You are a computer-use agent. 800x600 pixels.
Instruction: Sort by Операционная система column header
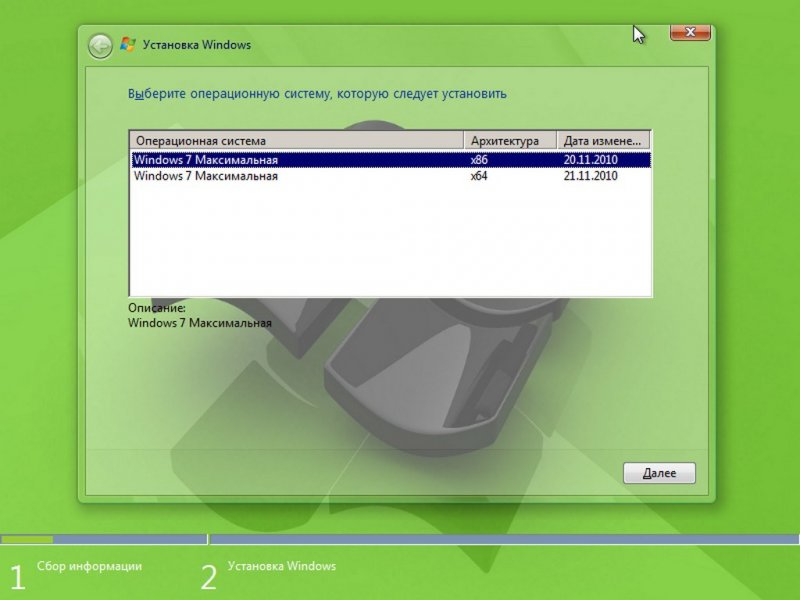pos(296,141)
